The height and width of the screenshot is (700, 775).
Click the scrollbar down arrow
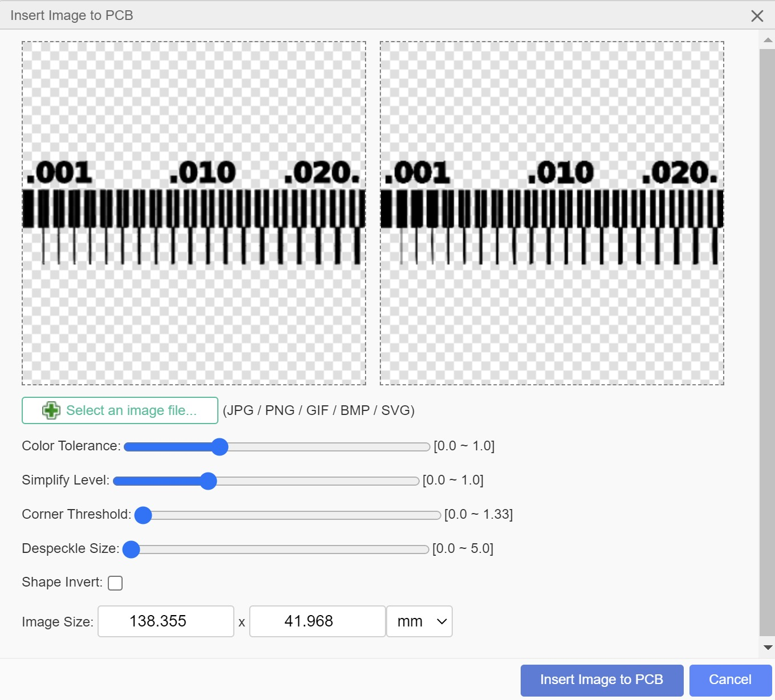point(768,648)
